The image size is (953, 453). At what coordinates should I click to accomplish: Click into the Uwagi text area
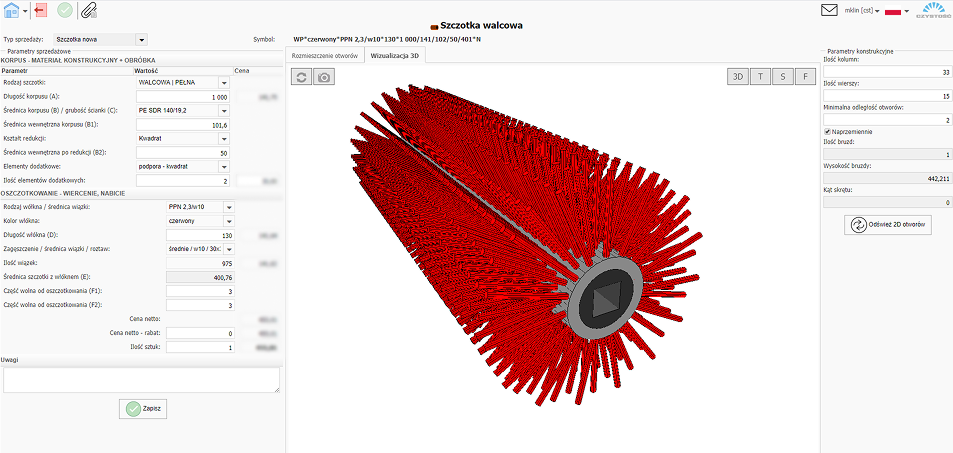(x=142, y=379)
